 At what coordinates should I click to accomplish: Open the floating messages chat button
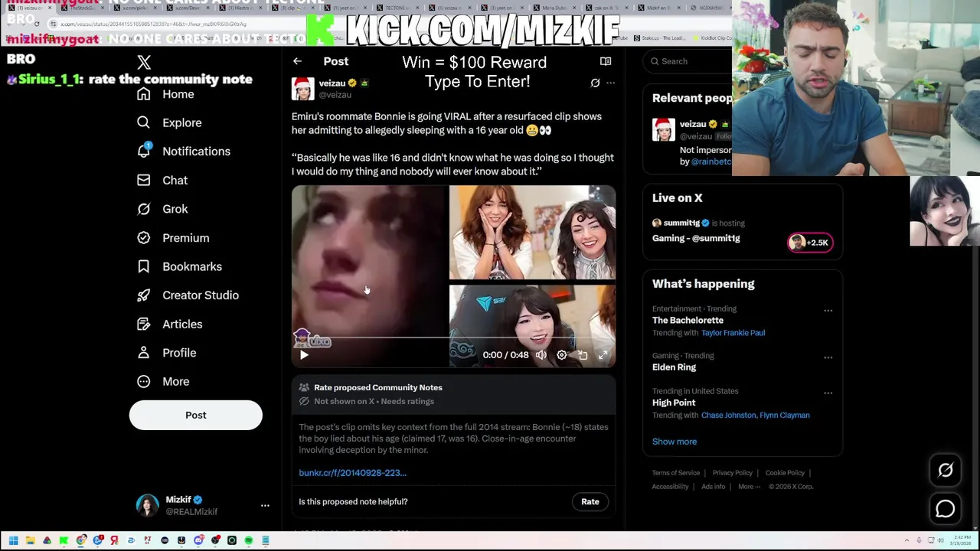945,509
